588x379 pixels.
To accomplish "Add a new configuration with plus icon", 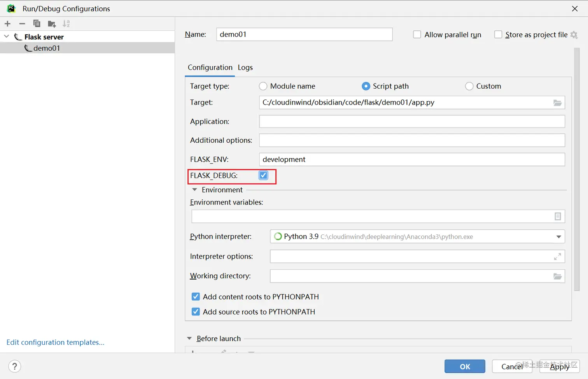I will click(x=7, y=24).
